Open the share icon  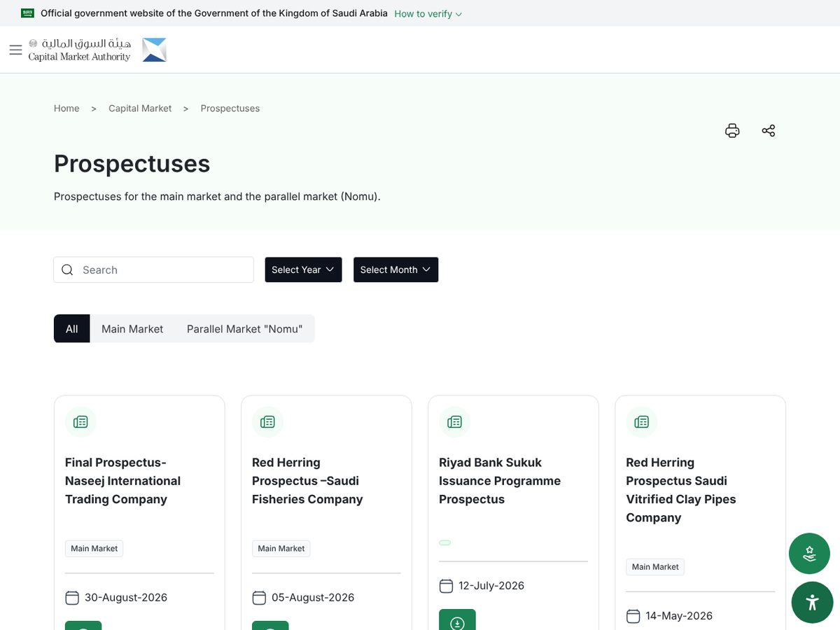coord(769,131)
